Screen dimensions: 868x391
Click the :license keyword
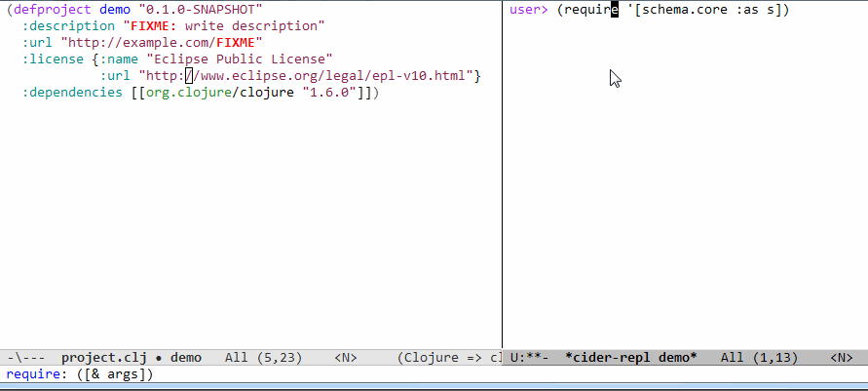click(x=54, y=59)
